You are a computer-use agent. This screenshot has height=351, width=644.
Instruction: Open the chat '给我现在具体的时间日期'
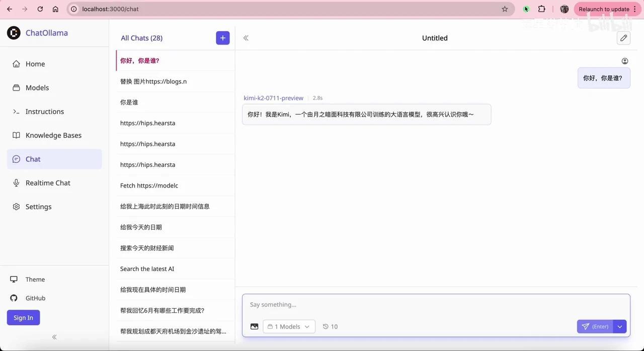(x=175, y=290)
